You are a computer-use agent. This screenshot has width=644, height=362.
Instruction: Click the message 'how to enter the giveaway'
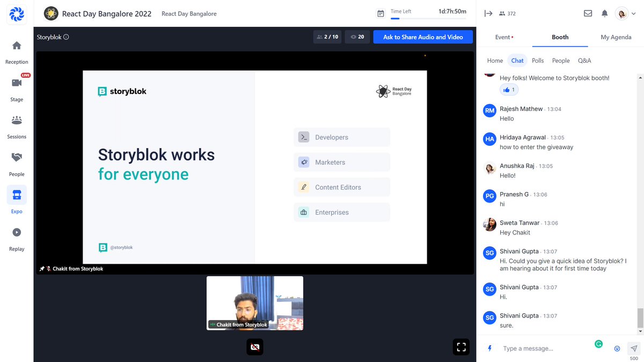pyautogui.click(x=536, y=147)
